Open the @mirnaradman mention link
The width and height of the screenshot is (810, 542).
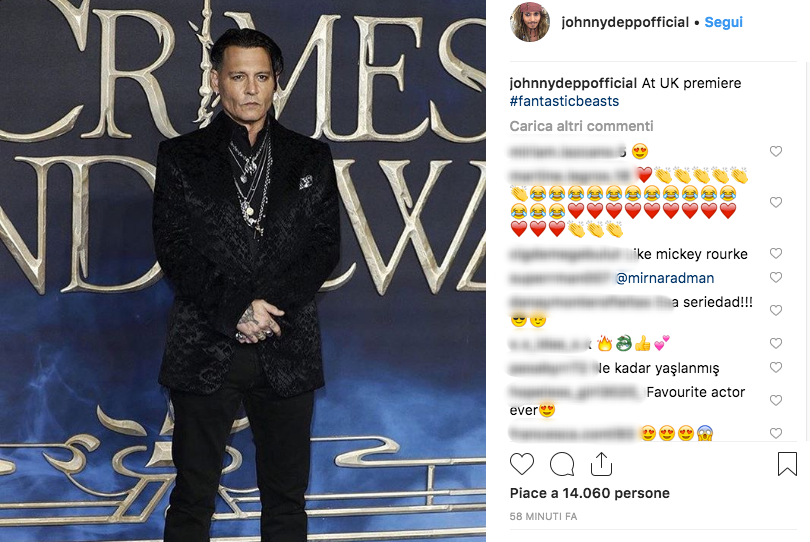pyautogui.click(x=665, y=278)
